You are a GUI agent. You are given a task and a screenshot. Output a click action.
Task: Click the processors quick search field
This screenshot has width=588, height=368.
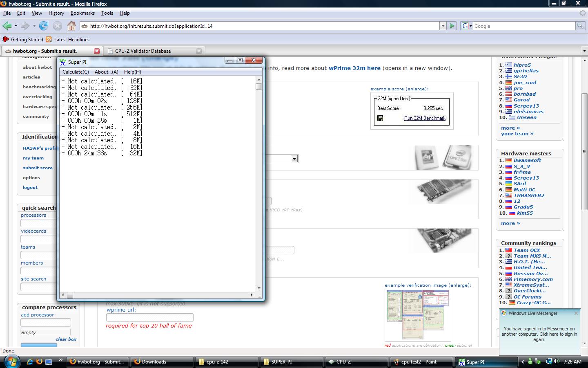coord(39,223)
